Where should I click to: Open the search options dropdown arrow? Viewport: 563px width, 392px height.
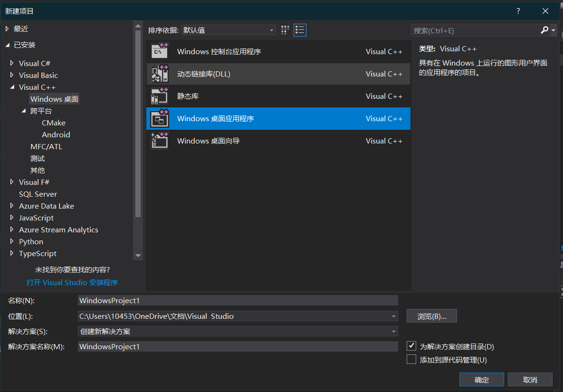[x=553, y=30]
